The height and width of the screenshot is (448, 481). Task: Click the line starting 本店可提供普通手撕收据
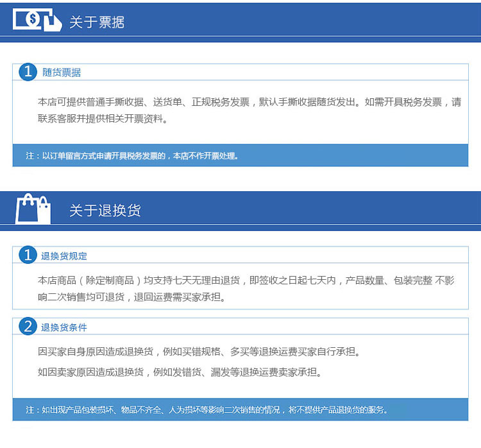(249, 102)
